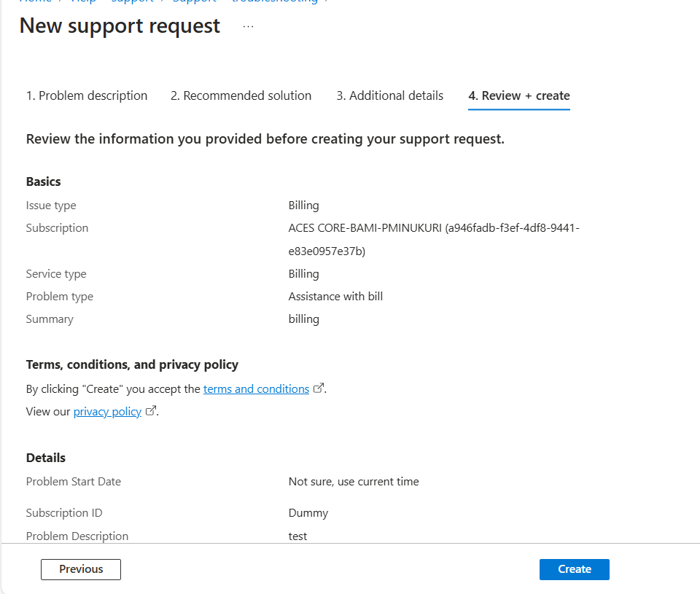View the privacy policy link
The image size is (700, 594).
click(x=108, y=412)
